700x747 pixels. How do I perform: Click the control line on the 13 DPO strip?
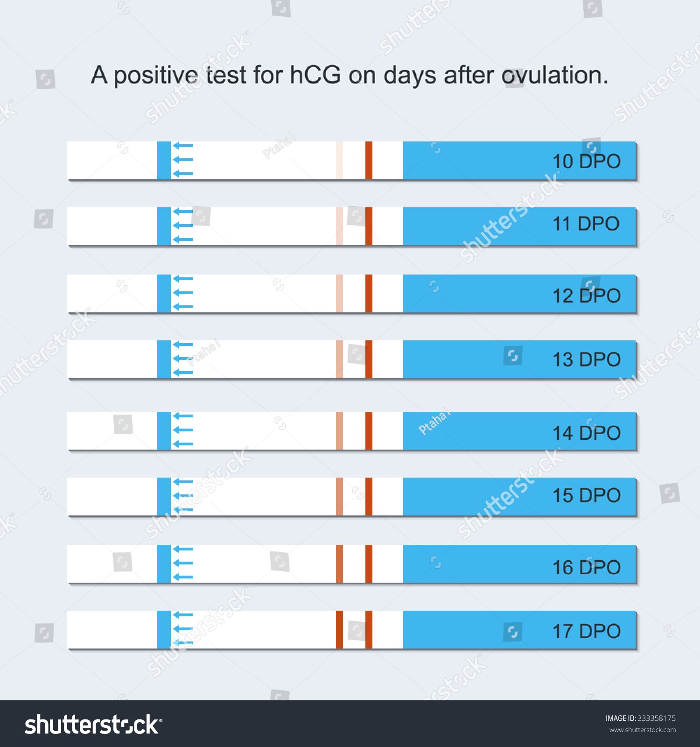(x=369, y=359)
